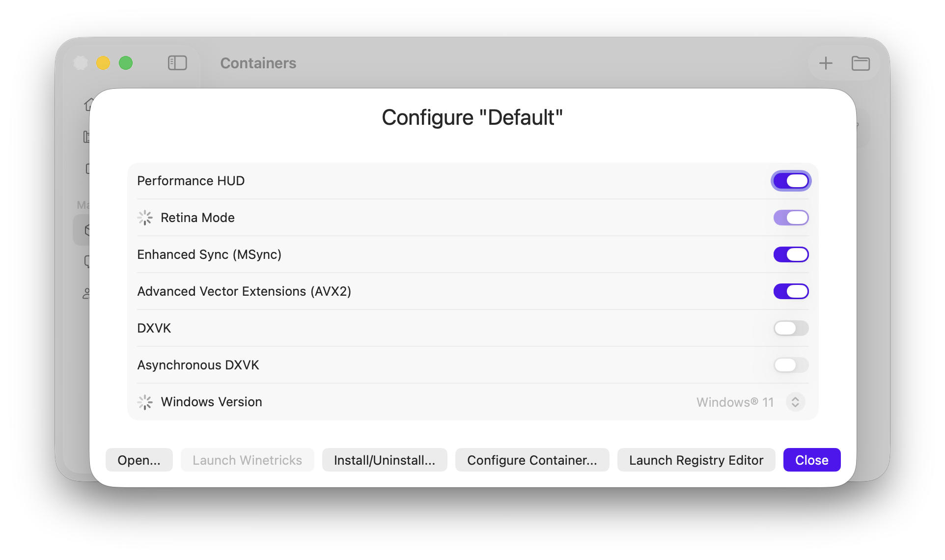The image size is (945, 560).
Task: Open Configure Container... settings
Action: (532, 460)
